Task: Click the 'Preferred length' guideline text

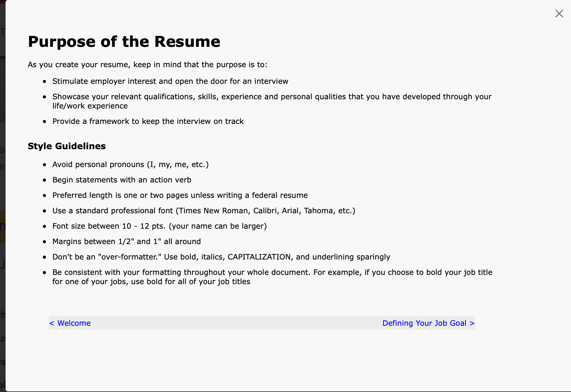Action: [x=180, y=195]
